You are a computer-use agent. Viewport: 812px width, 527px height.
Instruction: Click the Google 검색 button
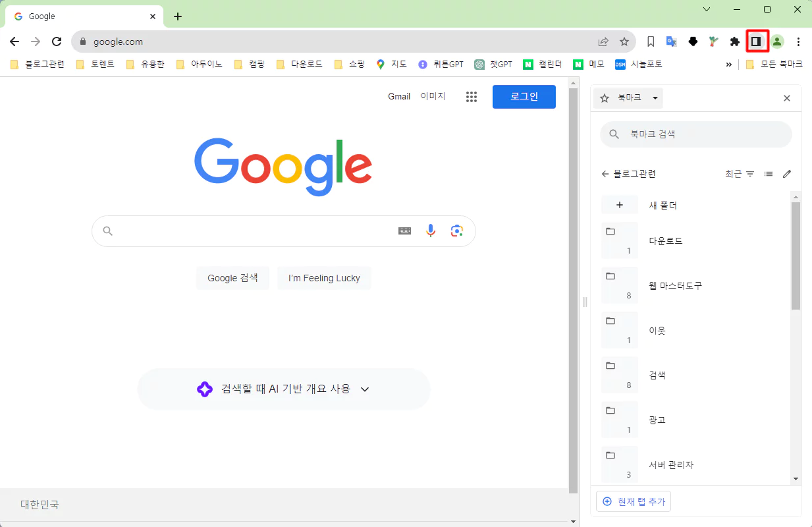pyautogui.click(x=232, y=278)
